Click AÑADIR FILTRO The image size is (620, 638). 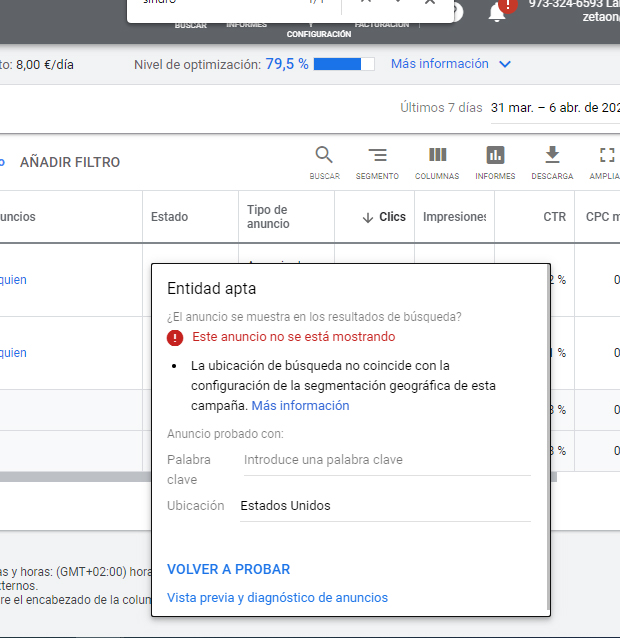tap(70, 162)
